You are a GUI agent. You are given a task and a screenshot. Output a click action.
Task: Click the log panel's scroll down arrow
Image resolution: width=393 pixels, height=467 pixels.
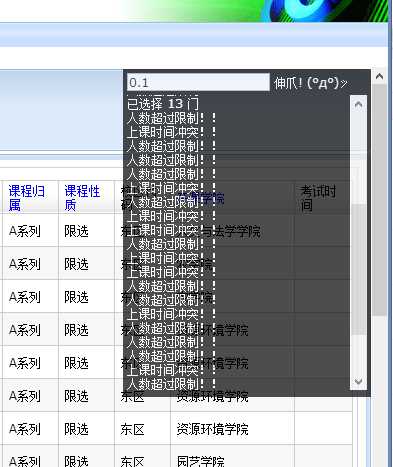(x=359, y=381)
